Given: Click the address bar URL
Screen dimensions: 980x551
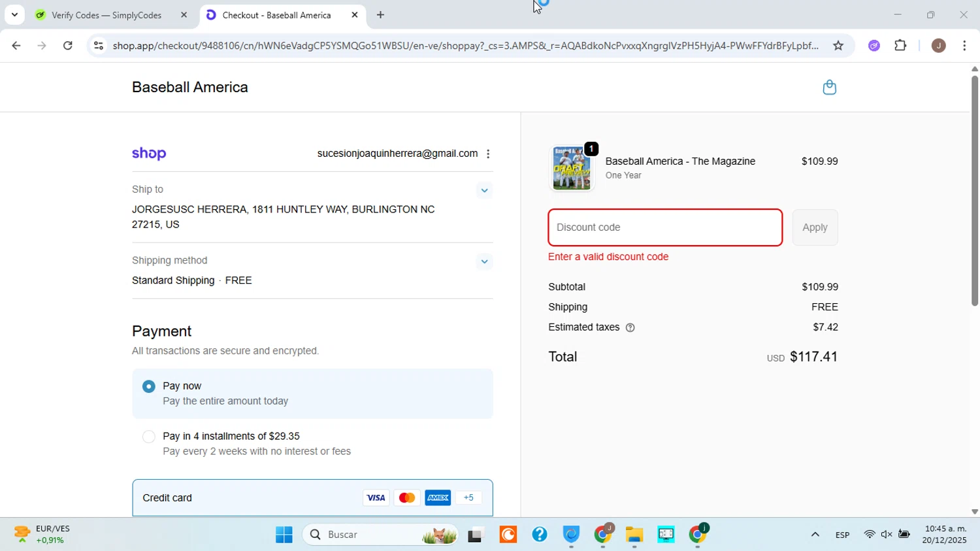Looking at the screenshot, I should pos(465,46).
